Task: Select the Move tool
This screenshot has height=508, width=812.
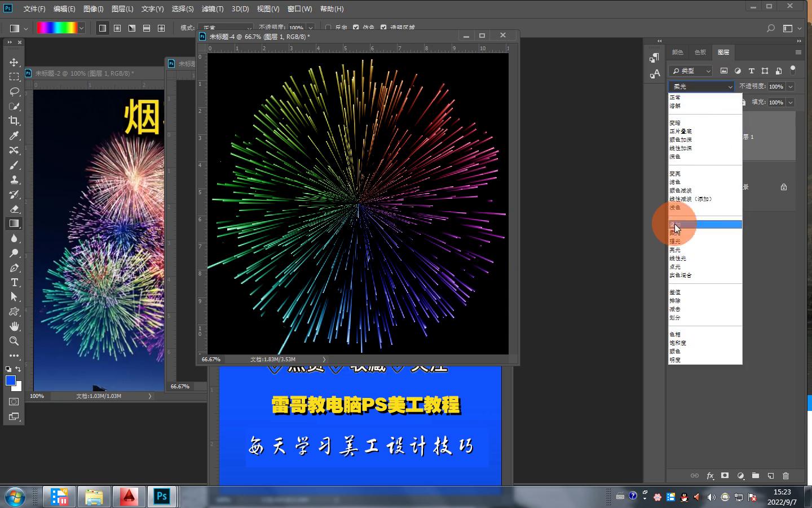Action: coord(14,62)
